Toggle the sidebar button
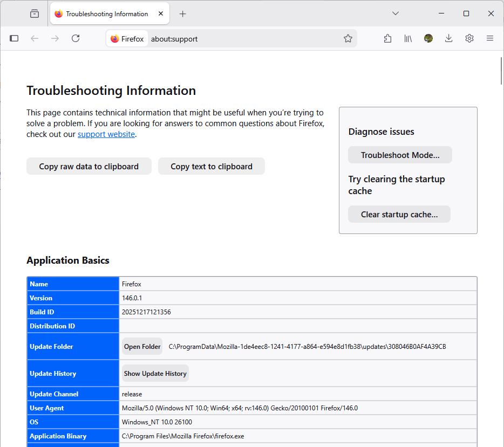504x447 pixels. coord(15,38)
